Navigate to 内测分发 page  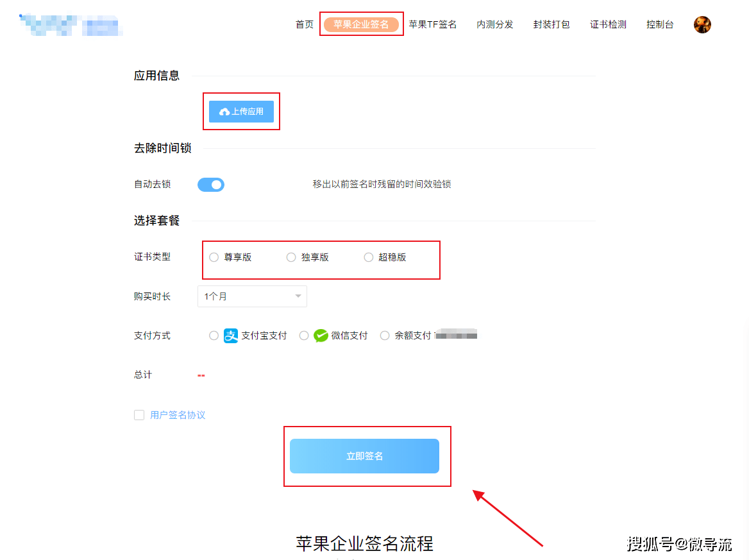[x=495, y=24]
